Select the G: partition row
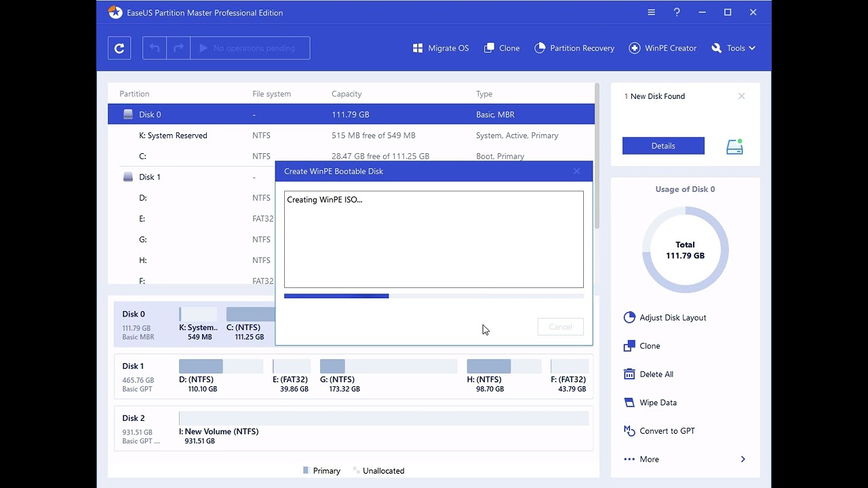 [x=192, y=239]
